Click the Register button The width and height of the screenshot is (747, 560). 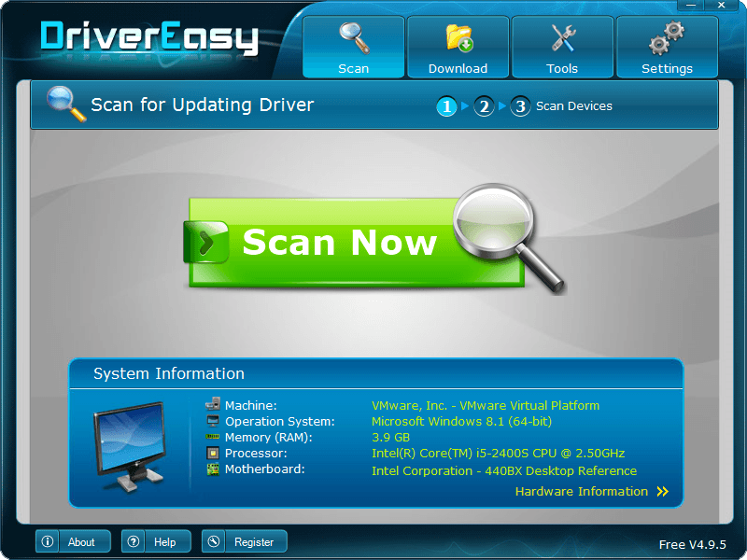point(245,542)
